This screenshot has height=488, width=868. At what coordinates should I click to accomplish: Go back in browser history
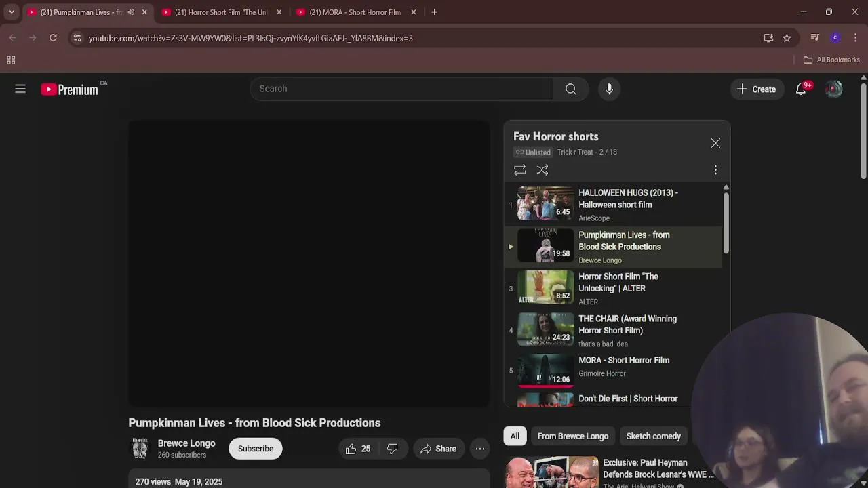click(x=12, y=38)
